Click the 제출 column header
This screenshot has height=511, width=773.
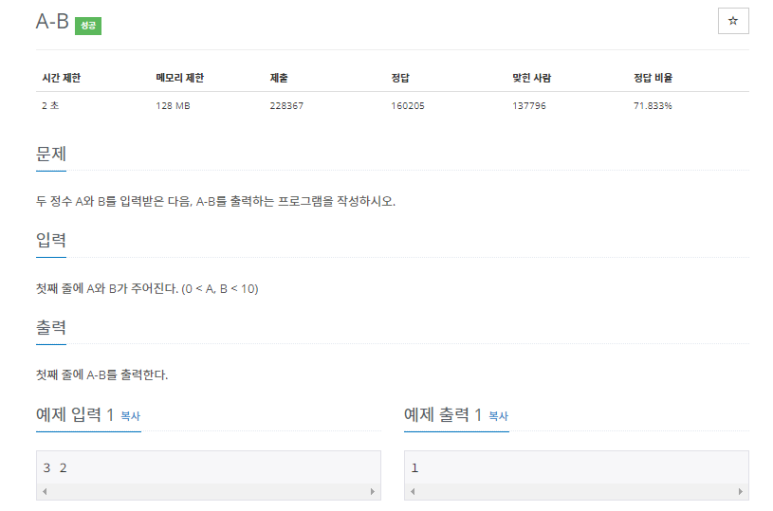pyautogui.click(x=279, y=78)
